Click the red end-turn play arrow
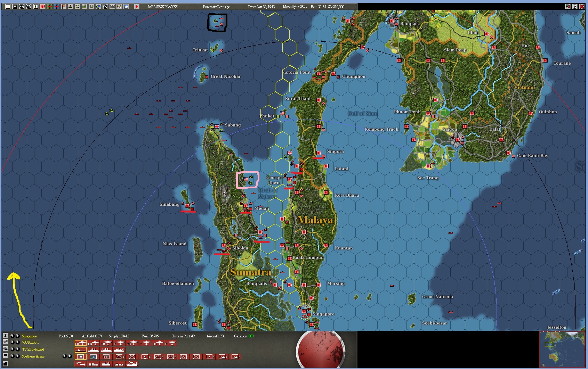588x369 pixels. point(137,7)
